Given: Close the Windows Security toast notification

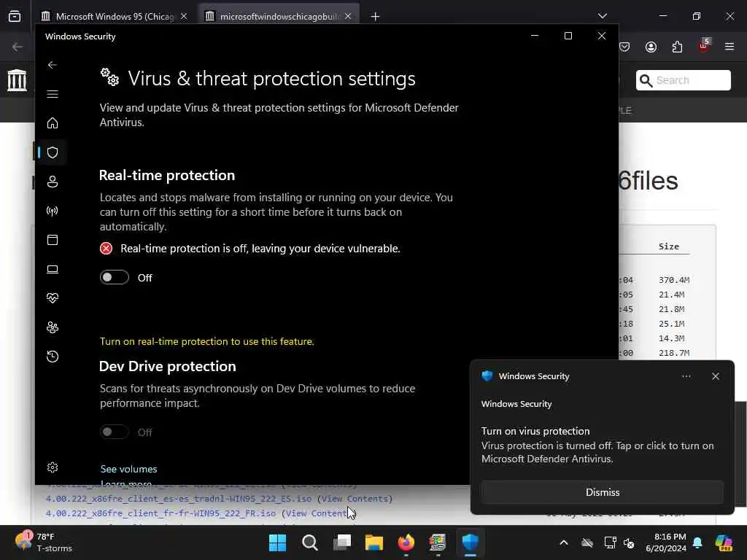Looking at the screenshot, I should coord(716,376).
